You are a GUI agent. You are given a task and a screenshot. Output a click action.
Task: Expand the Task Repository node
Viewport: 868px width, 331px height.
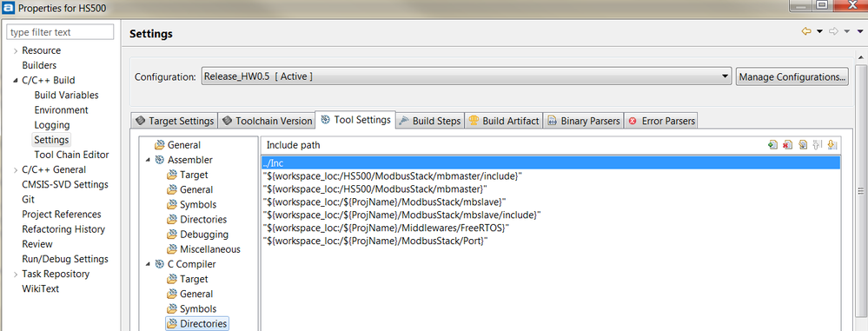[x=15, y=274]
